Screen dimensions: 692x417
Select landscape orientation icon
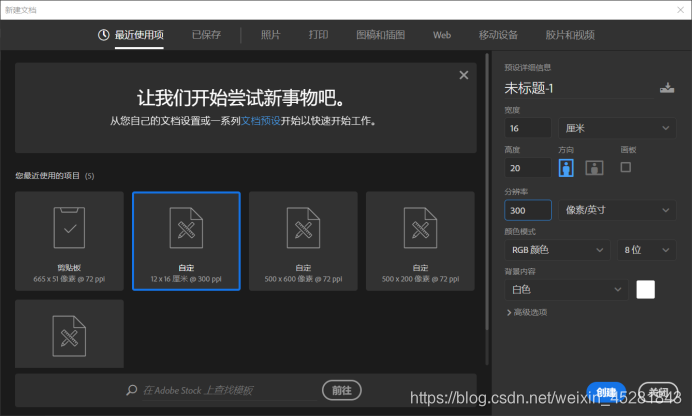594,168
